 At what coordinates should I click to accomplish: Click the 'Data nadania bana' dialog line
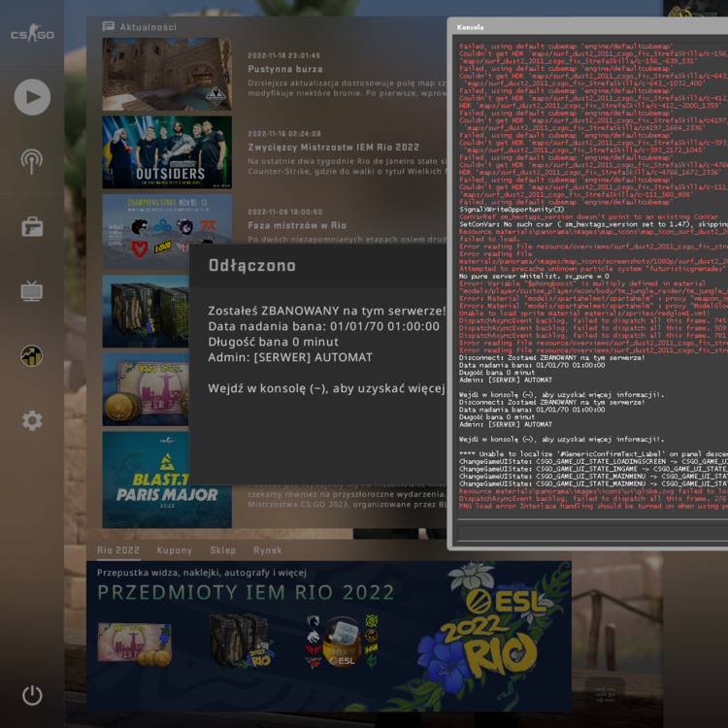[x=323, y=326]
